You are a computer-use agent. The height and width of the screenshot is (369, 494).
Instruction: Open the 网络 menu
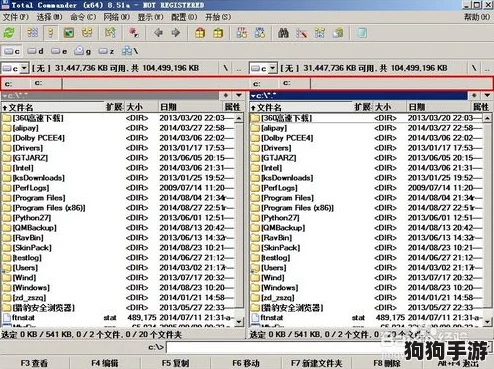point(117,17)
